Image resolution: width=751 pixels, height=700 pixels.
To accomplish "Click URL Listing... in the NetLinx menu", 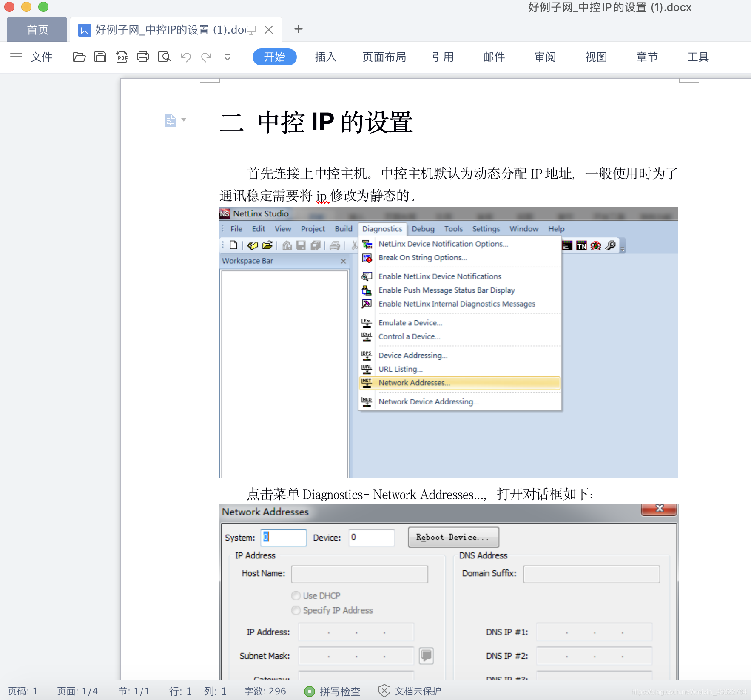I will pos(401,369).
